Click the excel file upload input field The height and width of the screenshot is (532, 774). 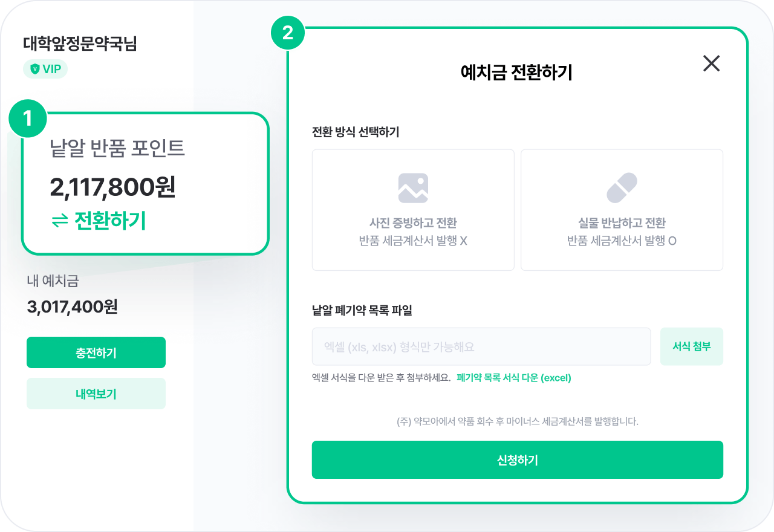[482, 346]
